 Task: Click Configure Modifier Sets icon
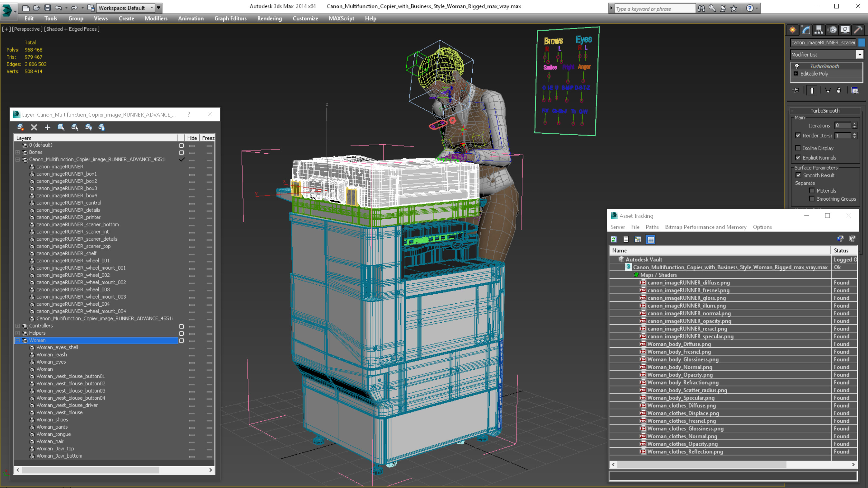[x=855, y=90]
